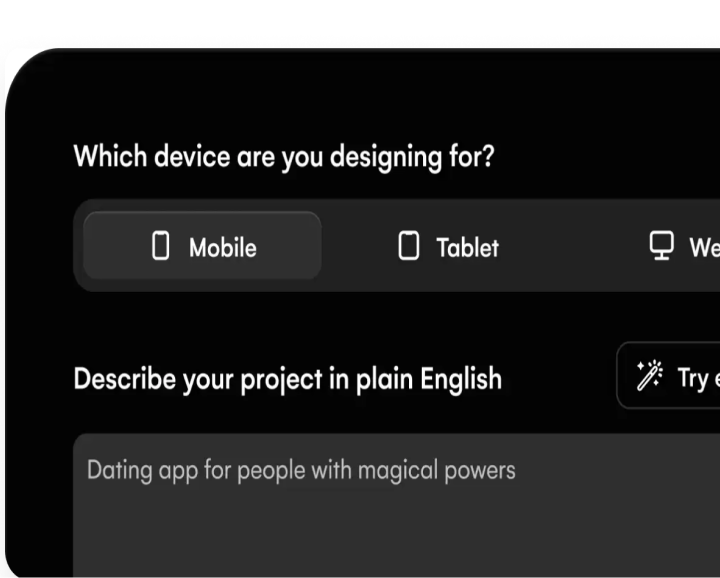The image size is (720, 578).
Task: Click the 'Try' text beside the wand
Action: [693, 377]
